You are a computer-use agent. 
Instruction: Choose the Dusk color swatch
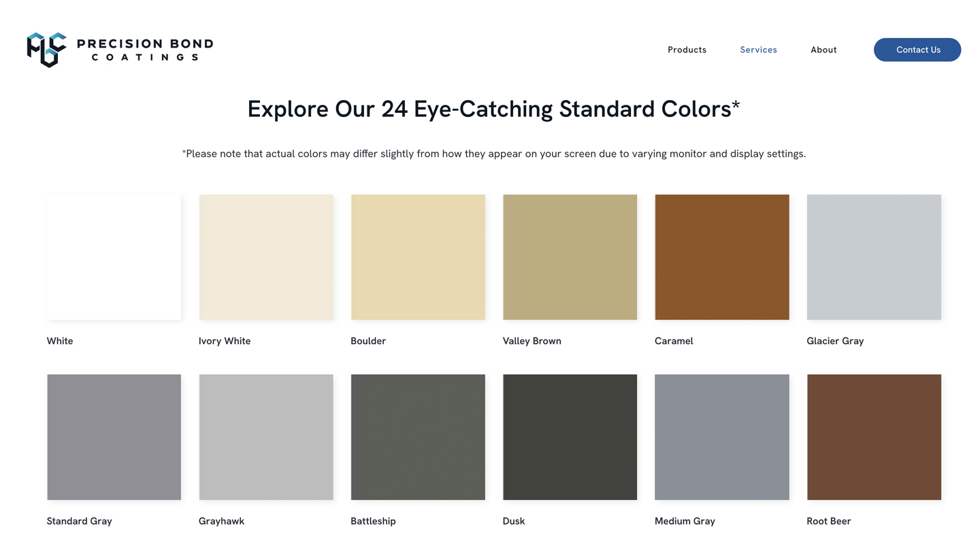click(x=570, y=437)
